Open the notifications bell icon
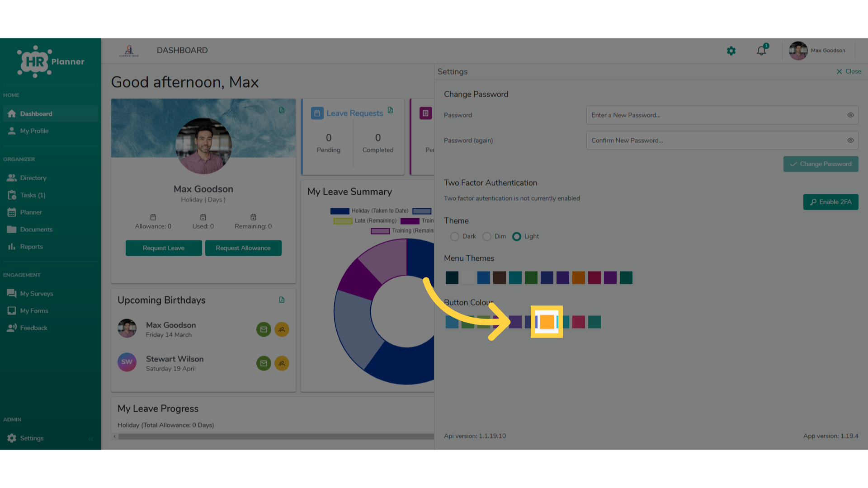Screen dimensions: 868x488 [x=762, y=51]
